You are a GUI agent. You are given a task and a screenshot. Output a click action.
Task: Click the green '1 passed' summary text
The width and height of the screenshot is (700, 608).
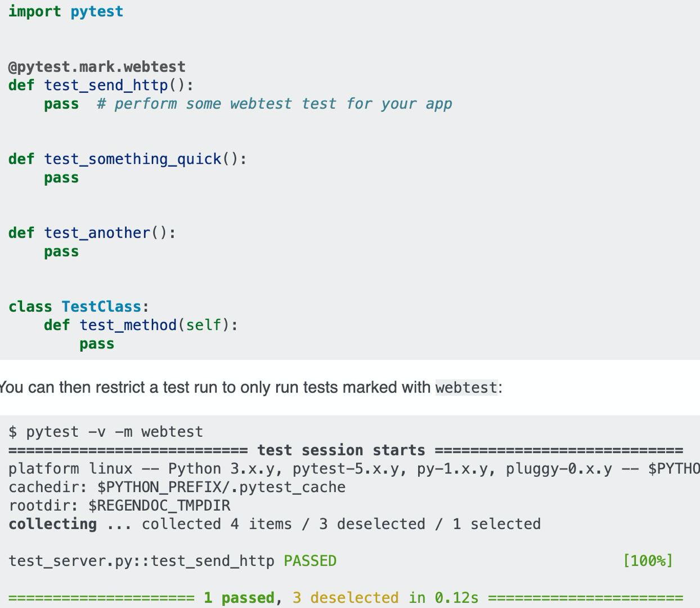pyautogui.click(x=239, y=598)
